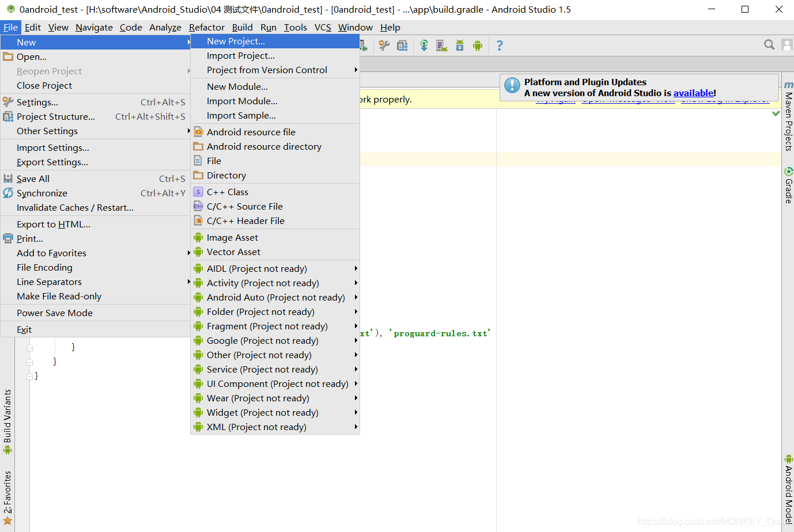Expand Other Settings submenu
The image size is (794, 532).
tap(95, 131)
